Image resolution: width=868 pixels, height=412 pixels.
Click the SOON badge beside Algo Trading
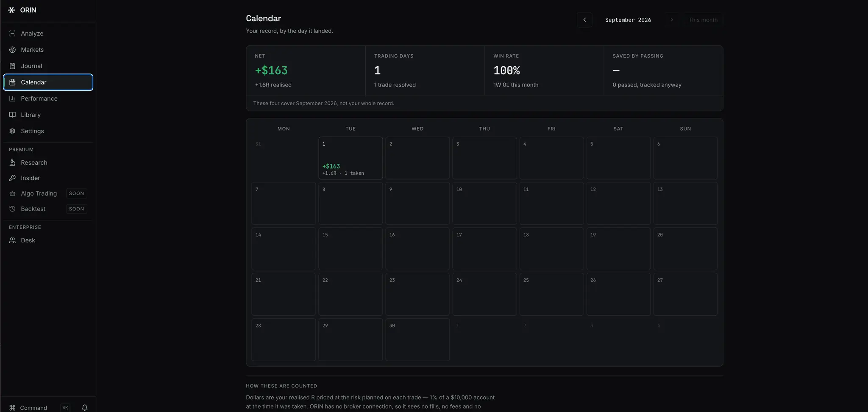[x=77, y=193]
